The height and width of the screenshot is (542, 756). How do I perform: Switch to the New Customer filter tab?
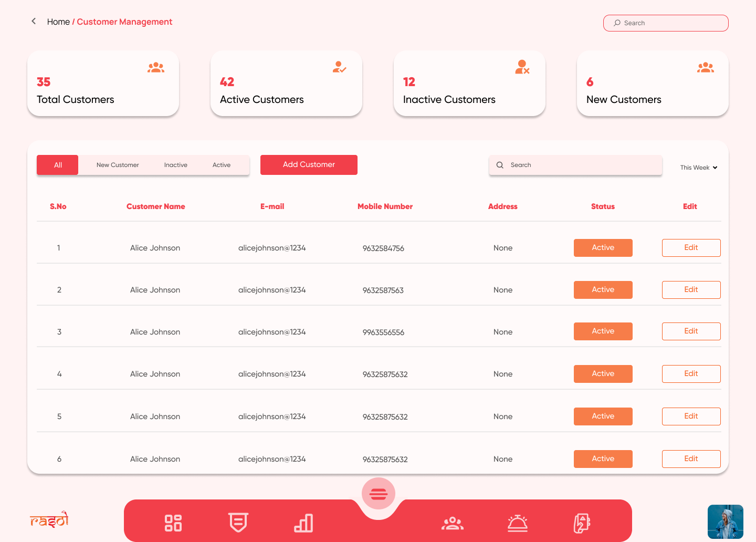tap(118, 165)
